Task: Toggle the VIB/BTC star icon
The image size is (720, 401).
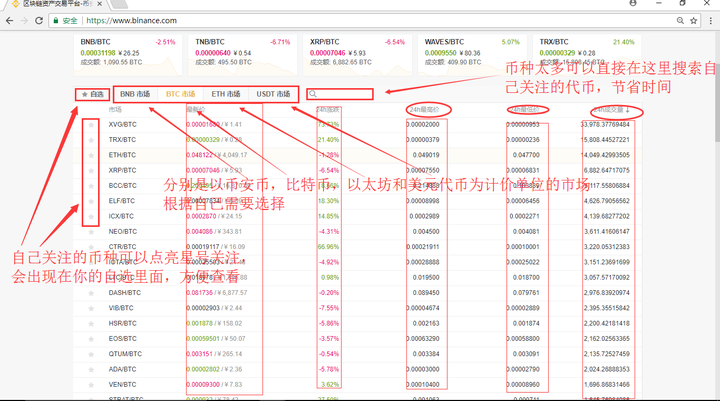Action: [91, 308]
